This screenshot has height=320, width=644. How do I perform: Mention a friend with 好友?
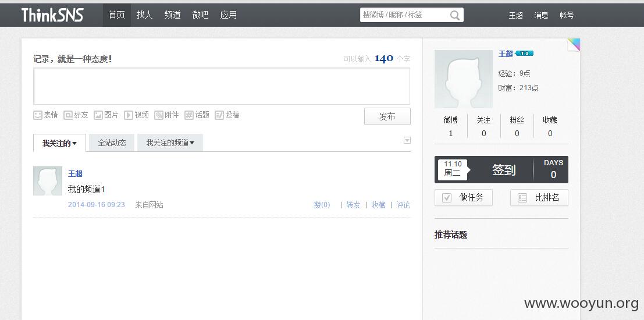click(76, 115)
